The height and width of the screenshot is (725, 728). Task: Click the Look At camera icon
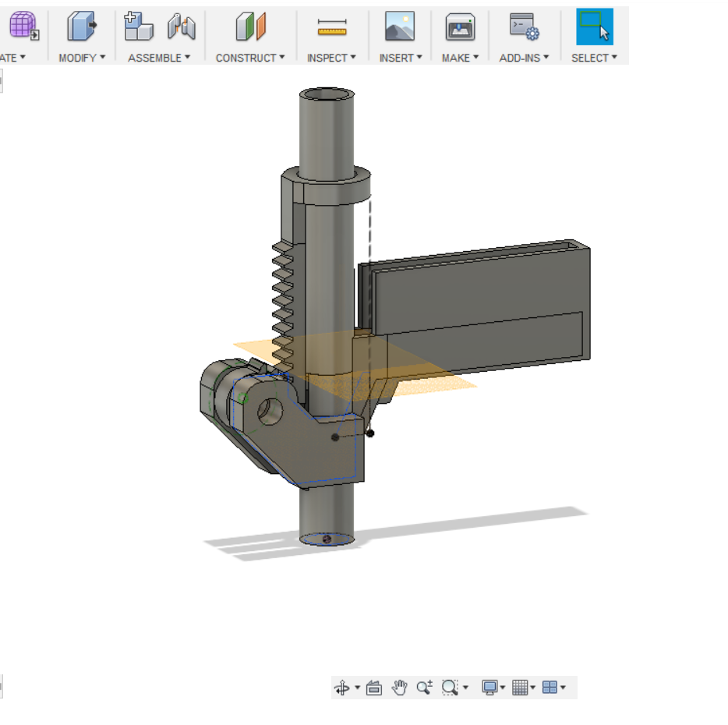(374, 688)
